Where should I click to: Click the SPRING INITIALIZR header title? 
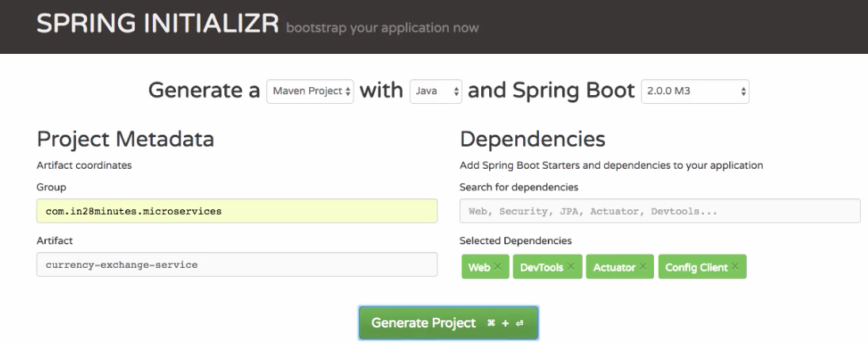(157, 24)
